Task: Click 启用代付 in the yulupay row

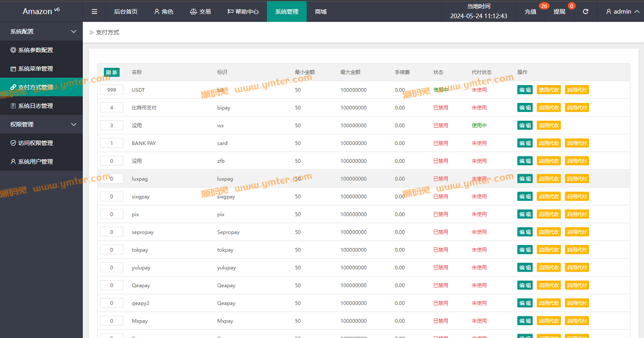Action: (577, 268)
